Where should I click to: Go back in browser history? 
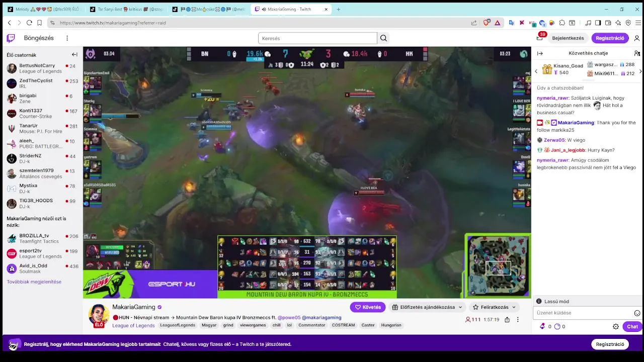pyautogui.click(x=9, y=23)
